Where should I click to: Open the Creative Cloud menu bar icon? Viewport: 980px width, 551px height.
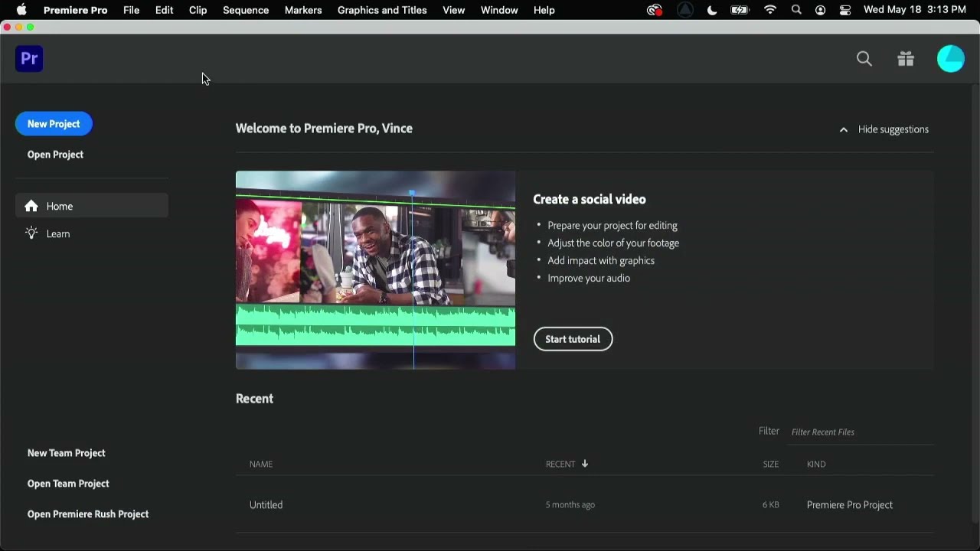(x=654, y=10)
